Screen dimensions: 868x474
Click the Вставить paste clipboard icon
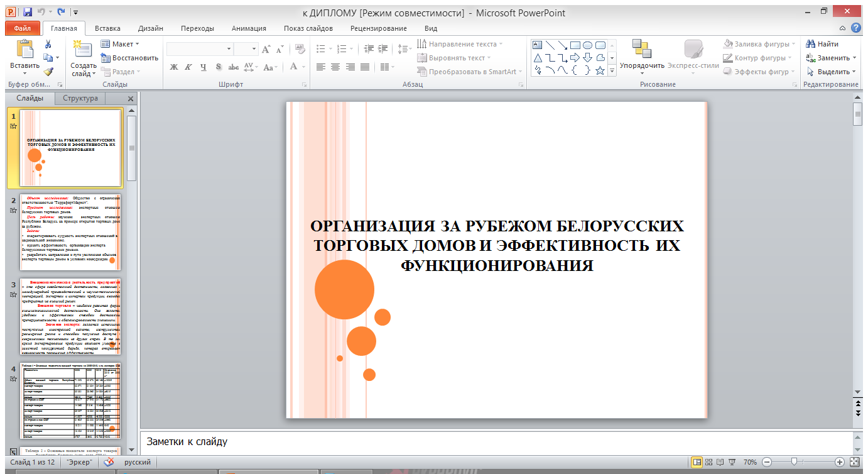point(25,49)
